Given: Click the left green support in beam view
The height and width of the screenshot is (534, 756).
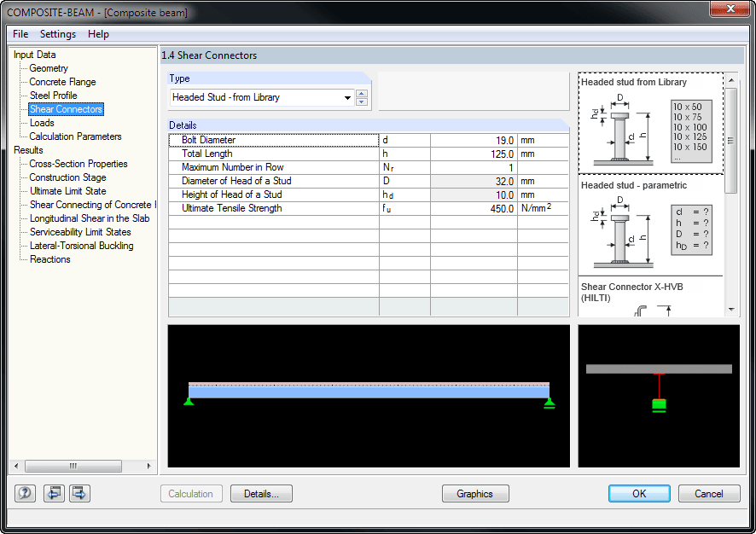Looking at the screenshot, I should [189, 402].
